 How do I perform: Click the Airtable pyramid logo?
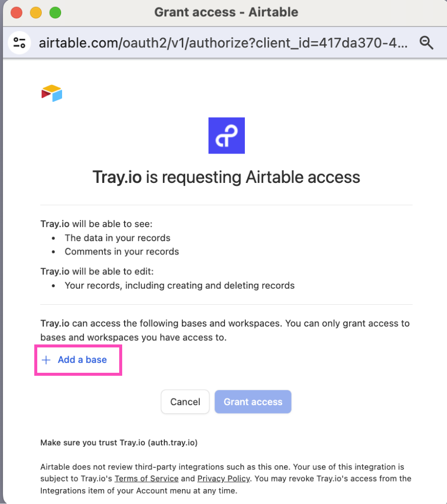(x=51, y=92)
